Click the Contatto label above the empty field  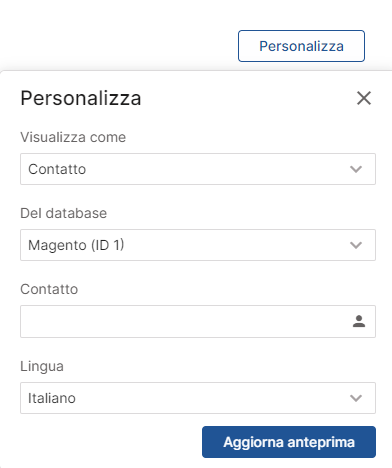point(49,289)
